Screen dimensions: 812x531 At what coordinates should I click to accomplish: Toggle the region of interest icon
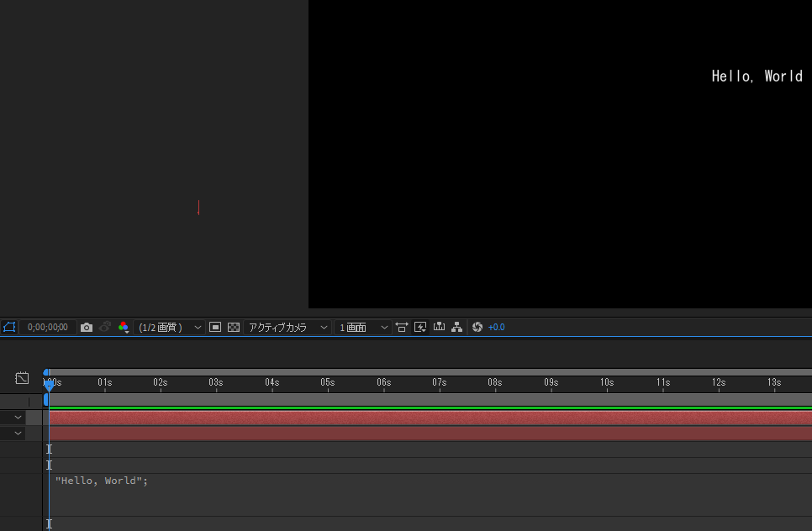coord(215,327)
